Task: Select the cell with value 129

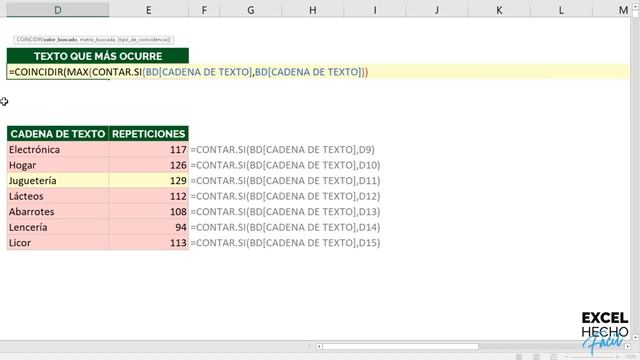Action: [x=149, y=180]
